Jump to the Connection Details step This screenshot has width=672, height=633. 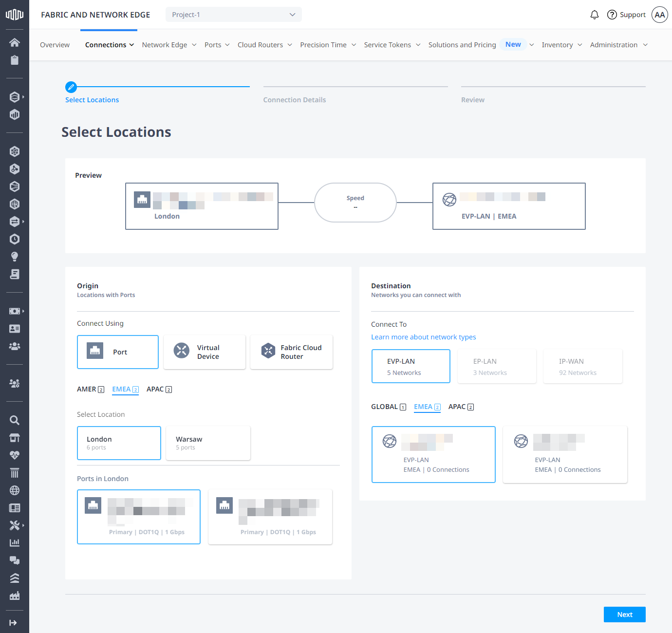[295, 100]
